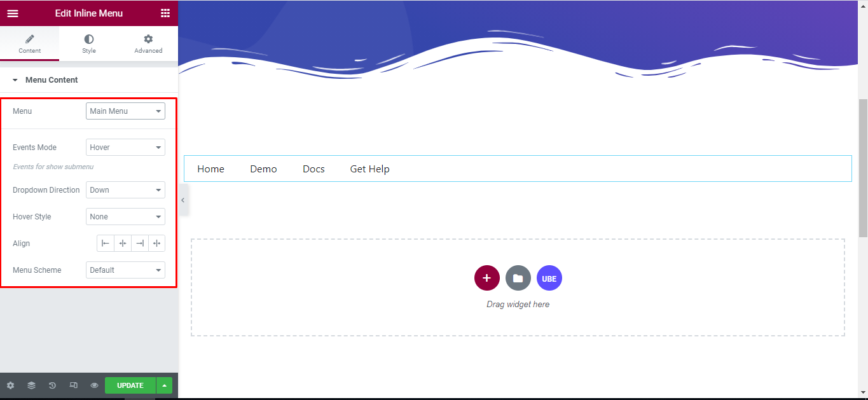Open save options arrow next to Update

click(x=165, y=385)
